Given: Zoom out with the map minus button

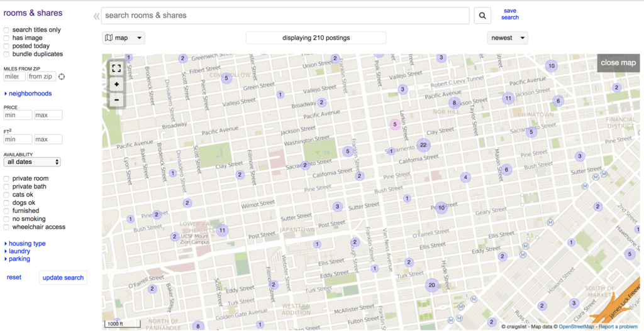Looking at the screenshot, I should tap(116, 99).
